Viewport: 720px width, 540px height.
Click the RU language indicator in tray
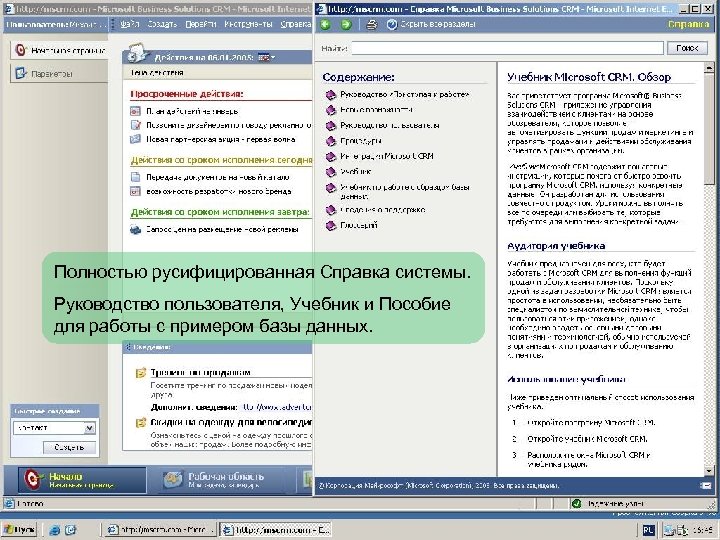[648, 530]
